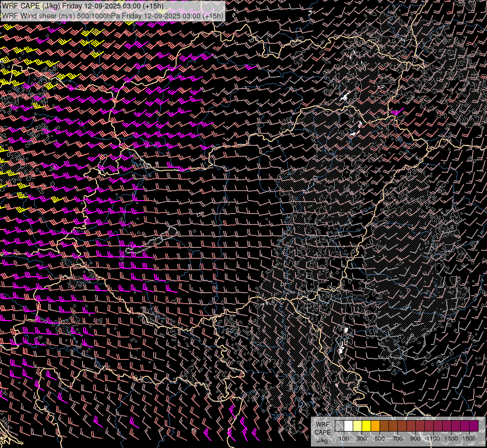Viewport: 487px width, 448px height.
Task: Click the legend value 300
Action: coord(362,439)
